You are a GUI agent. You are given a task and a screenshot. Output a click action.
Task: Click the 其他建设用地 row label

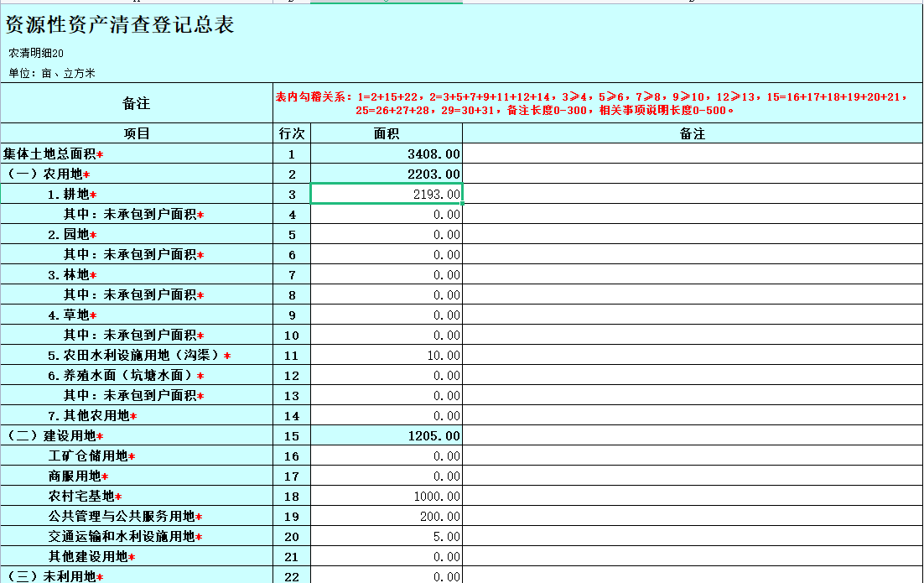click(91, 556)
